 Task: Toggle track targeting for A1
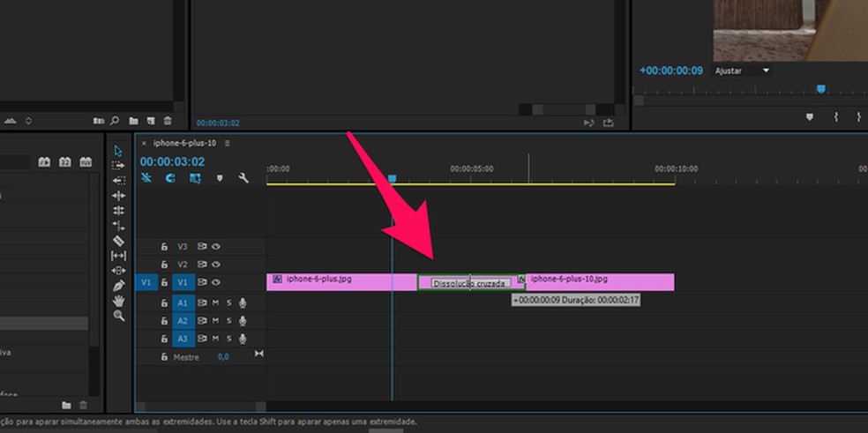(183, 302)
